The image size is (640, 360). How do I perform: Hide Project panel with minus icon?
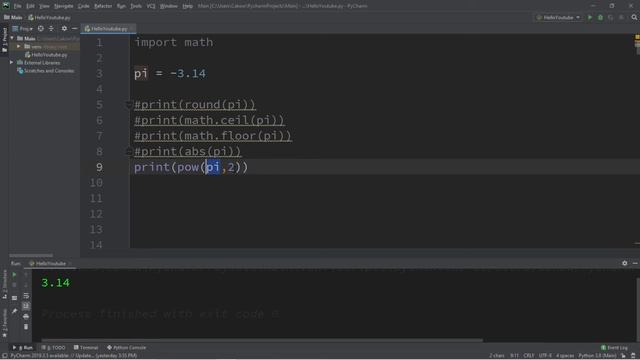[x=74, y=29]
